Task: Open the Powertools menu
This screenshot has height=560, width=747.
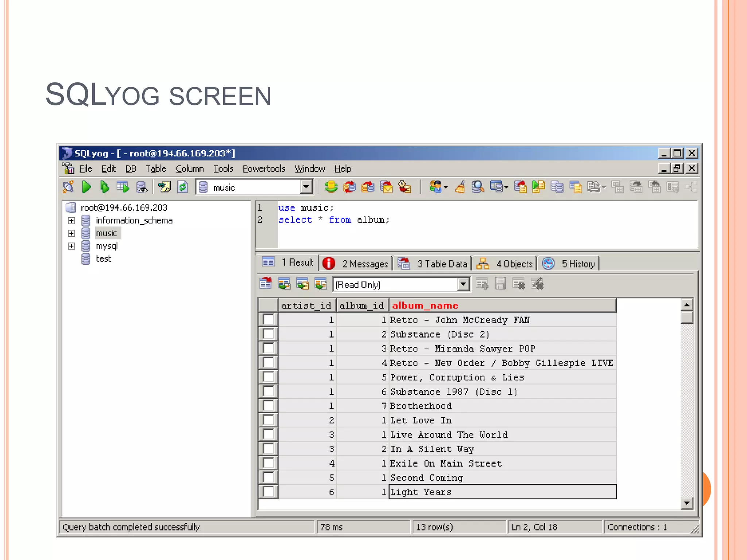Action: (x=264, y=169)
